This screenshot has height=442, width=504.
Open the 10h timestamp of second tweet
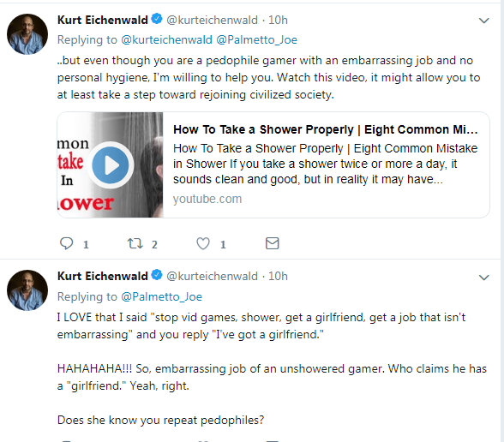coord(278,276)
